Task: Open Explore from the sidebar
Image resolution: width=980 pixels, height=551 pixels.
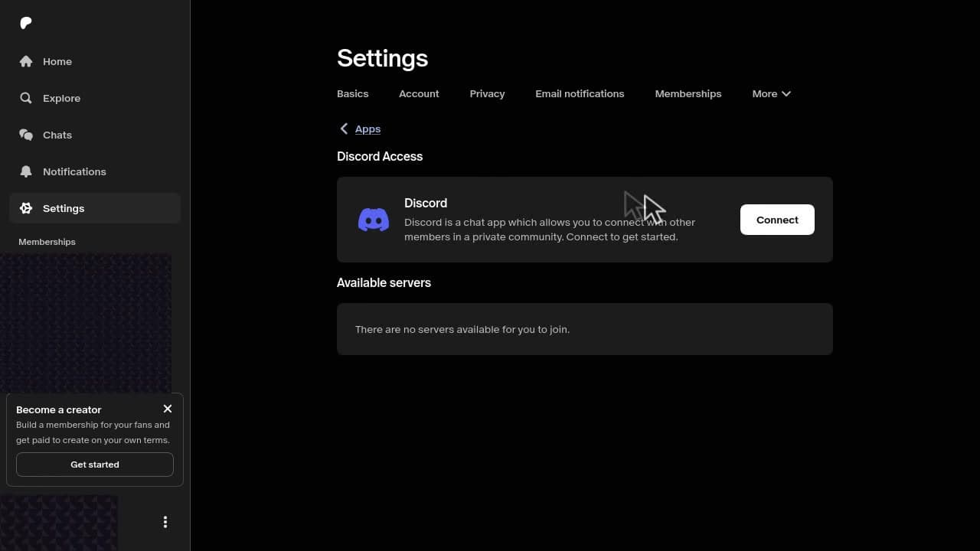Action: coord(95,98)
